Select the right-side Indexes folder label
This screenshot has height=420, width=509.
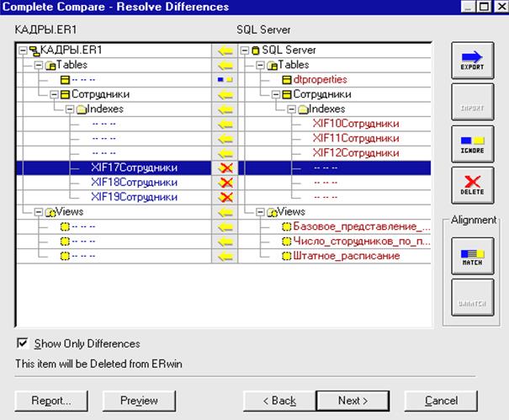pos(327,109)
